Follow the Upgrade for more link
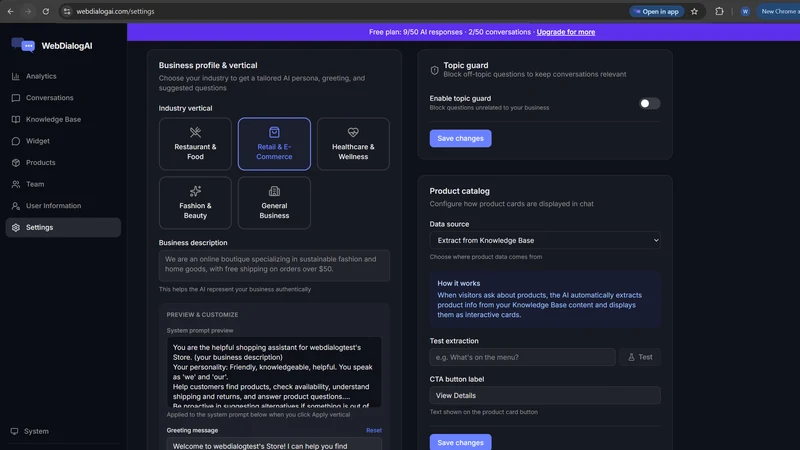Viewport: 800px width, 450px height. (x=565, y=32)
